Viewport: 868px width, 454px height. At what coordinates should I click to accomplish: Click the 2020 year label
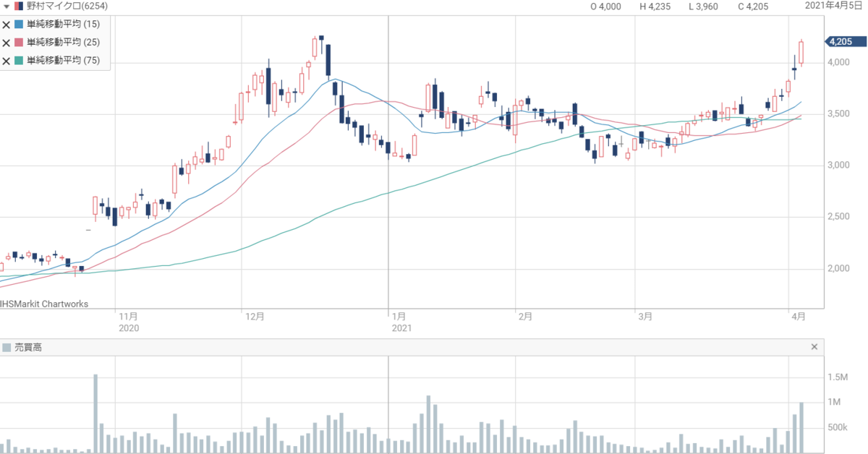coord(128,328)
